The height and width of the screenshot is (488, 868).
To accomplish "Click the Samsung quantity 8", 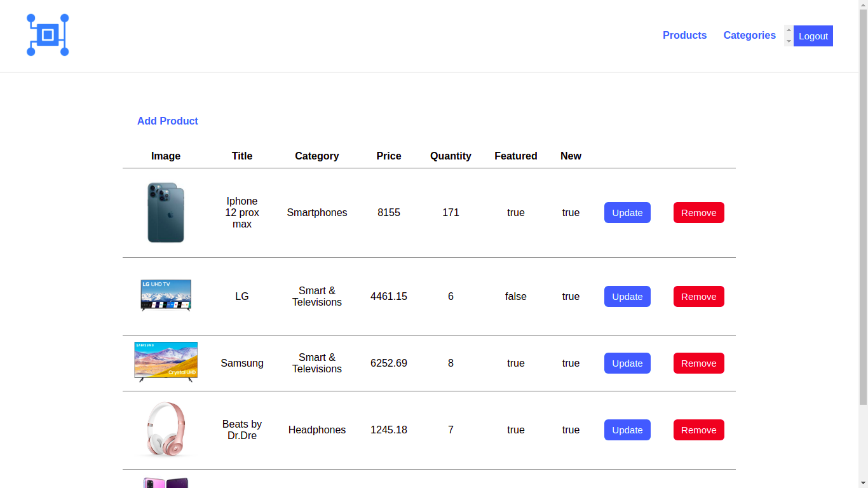I will [451, 363].
